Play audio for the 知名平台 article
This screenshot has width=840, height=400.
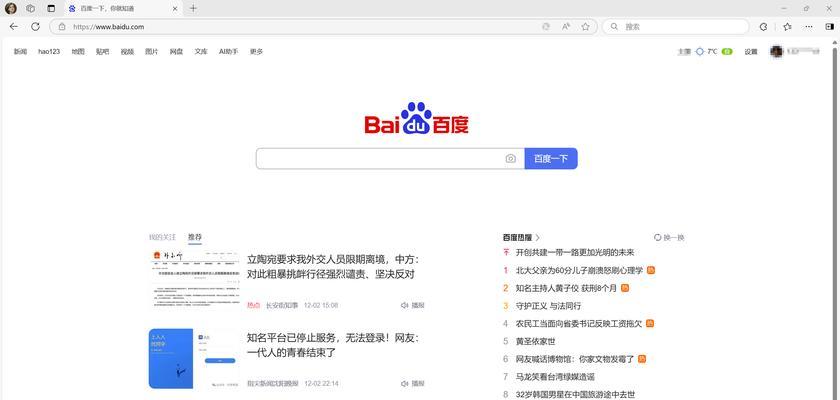point(412,384)
